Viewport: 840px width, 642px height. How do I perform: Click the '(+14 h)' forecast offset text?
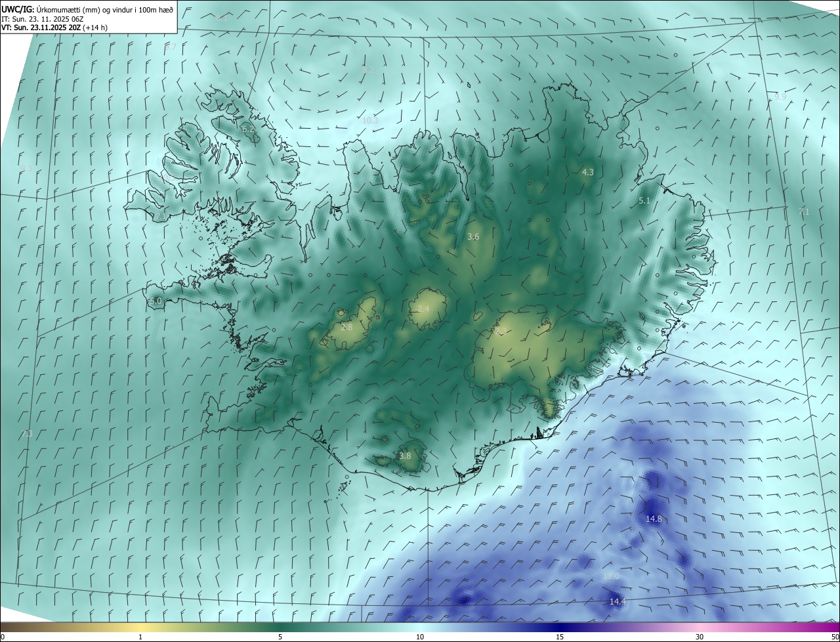tap(96, 28)
